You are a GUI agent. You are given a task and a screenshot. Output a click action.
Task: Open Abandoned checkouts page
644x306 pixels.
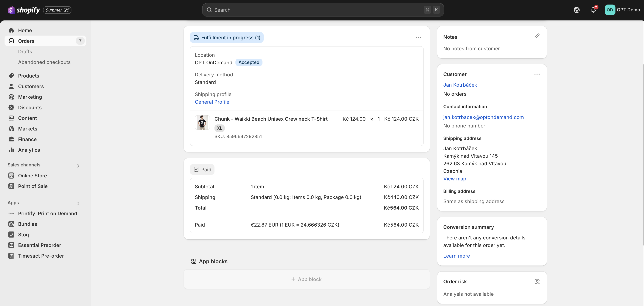tap(44, 62)
